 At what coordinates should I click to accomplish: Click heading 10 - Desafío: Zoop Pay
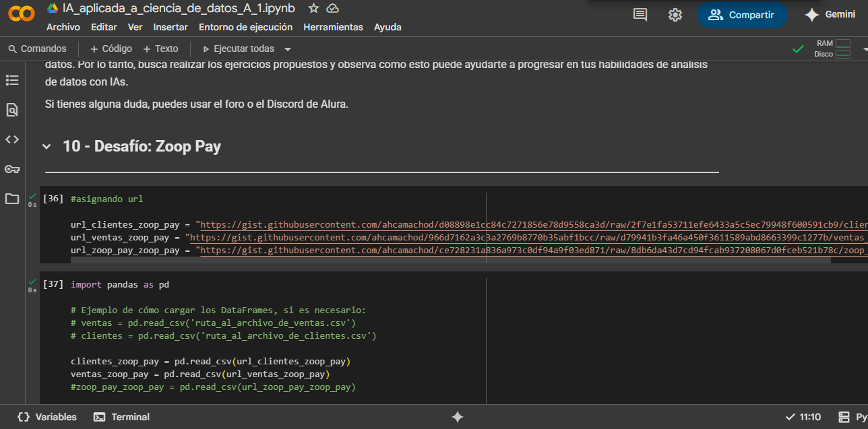coord(142,146)
